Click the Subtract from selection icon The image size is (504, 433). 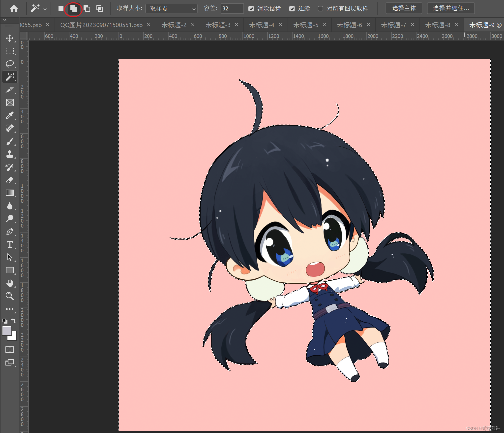pyautogui.click(x=87, y=8)
